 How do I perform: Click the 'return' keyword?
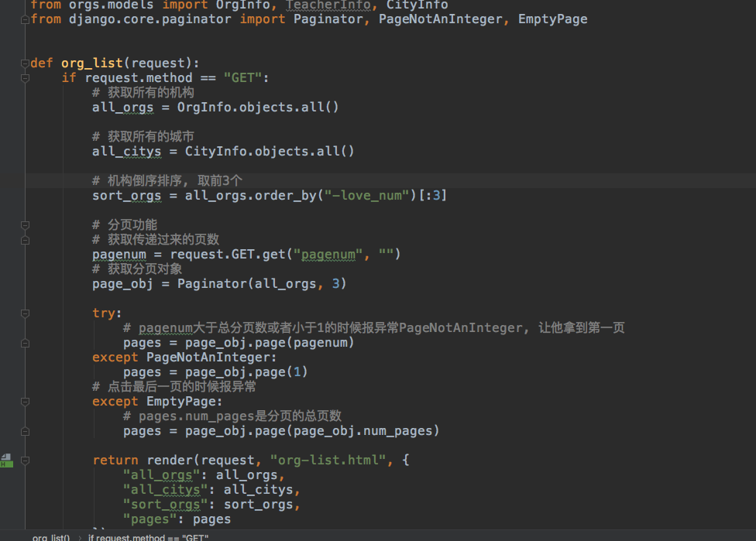click(x=115, y=460)
